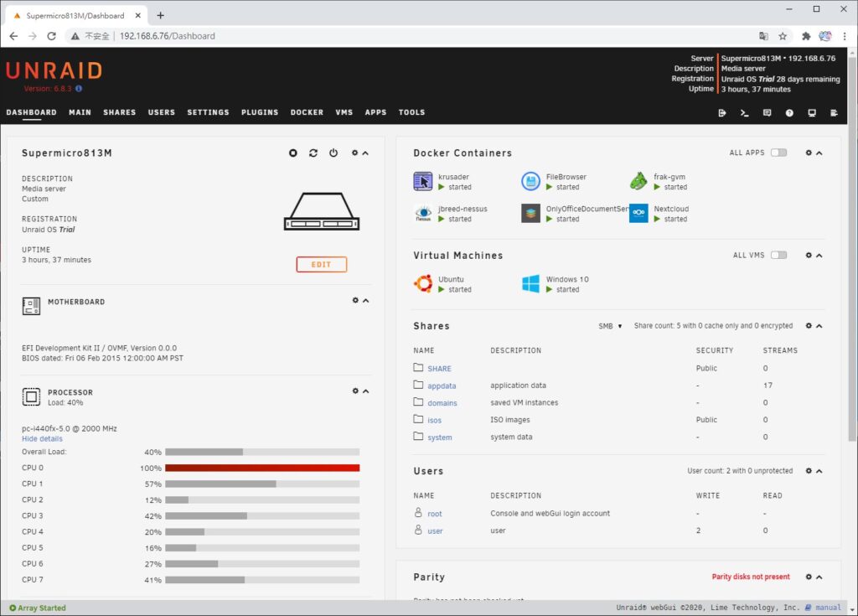Reboot the server
Viewport: 858px width, 616px height.
[x=314, y=153]
